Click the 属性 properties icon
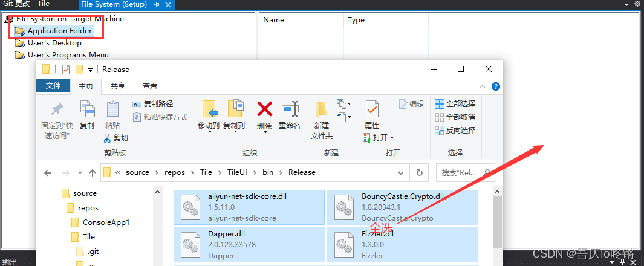 tap(372, 109)
